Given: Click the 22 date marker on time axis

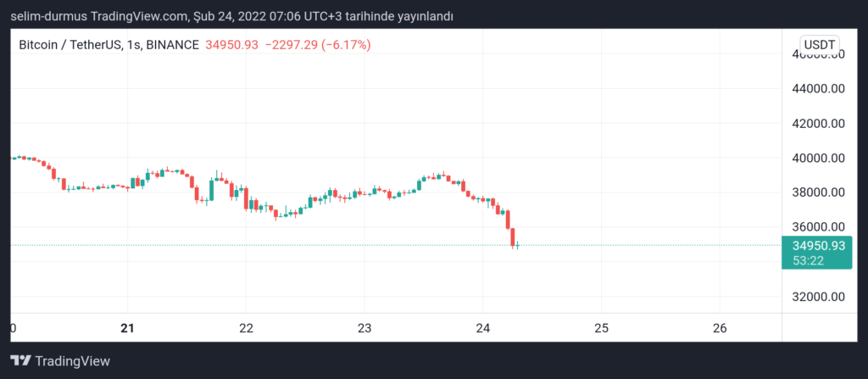Looking at the screenshot, I should click(x=246, y=328).
